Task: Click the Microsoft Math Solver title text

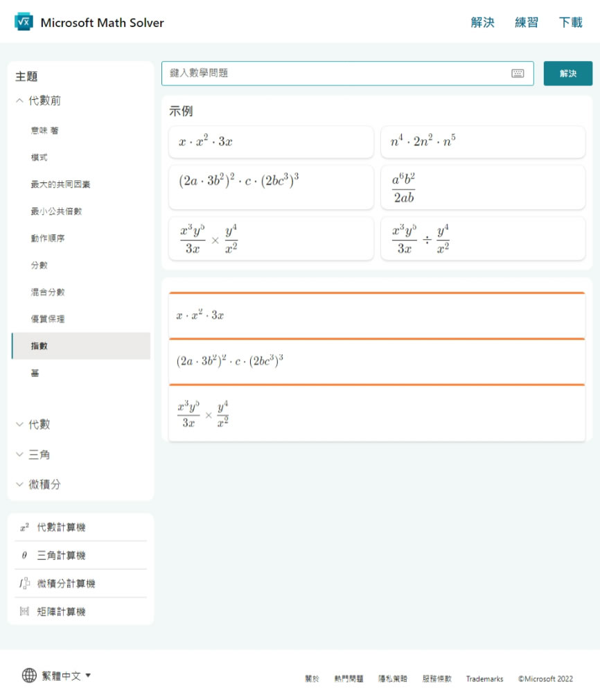Action: point(103,23)
